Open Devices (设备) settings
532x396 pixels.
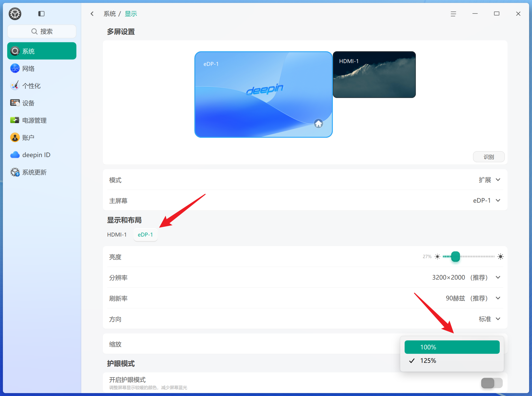click(x=42, y=103)
